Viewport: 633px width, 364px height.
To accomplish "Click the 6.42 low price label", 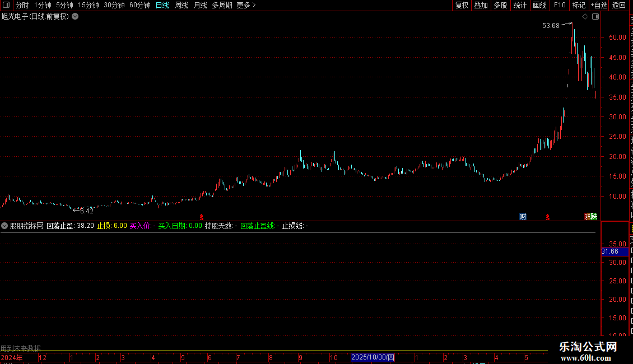I will coord(87,211).
